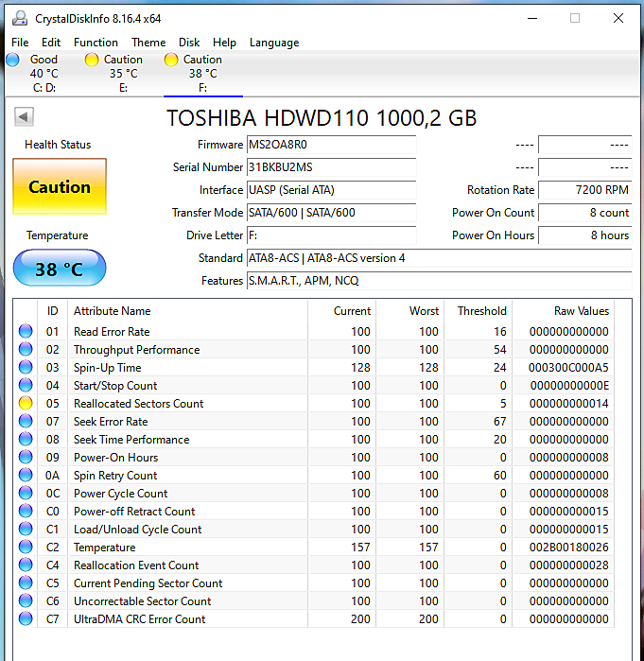Select the Good C: D: disk status orb

(12, 60)
